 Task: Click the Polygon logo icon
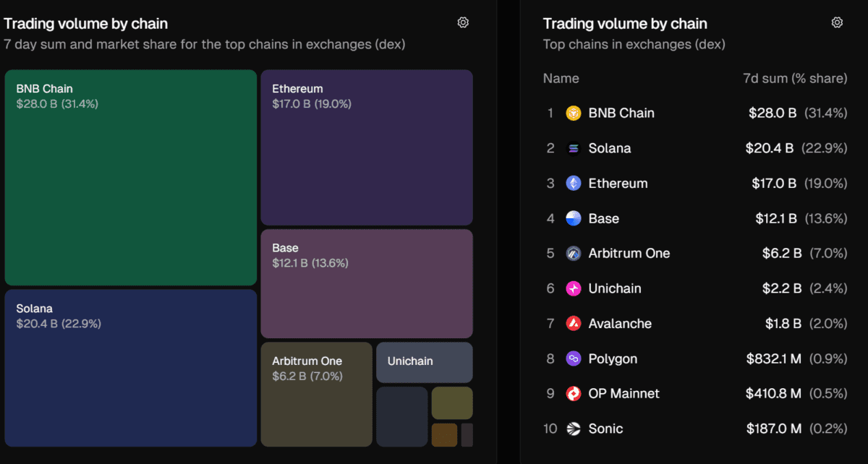click(574, 358)
